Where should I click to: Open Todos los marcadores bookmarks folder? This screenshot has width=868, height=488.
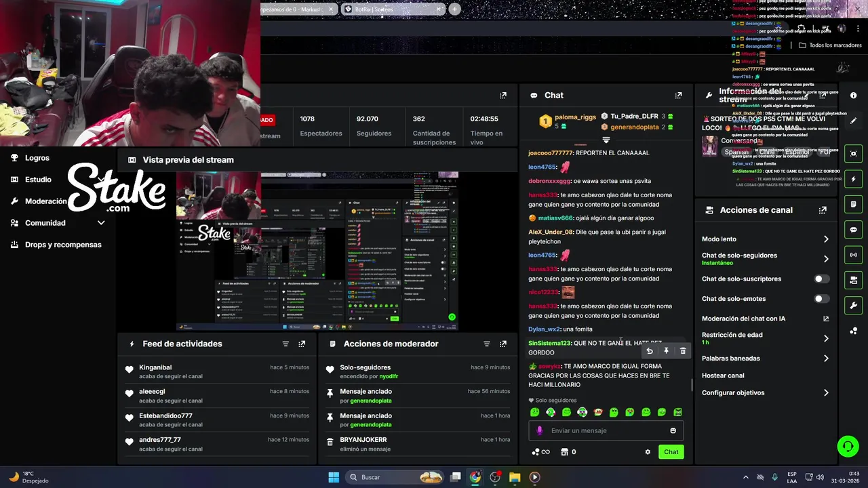pos(830,45)
